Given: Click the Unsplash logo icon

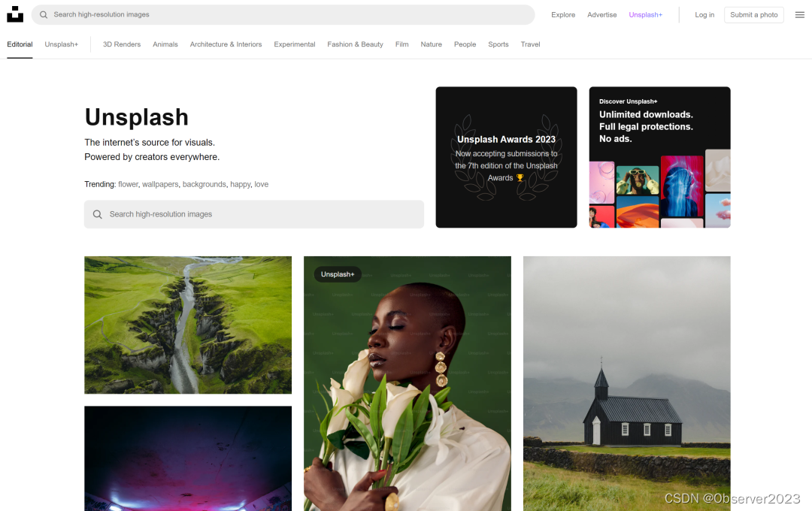Looking at the screenshot, I should coord(15,14).
